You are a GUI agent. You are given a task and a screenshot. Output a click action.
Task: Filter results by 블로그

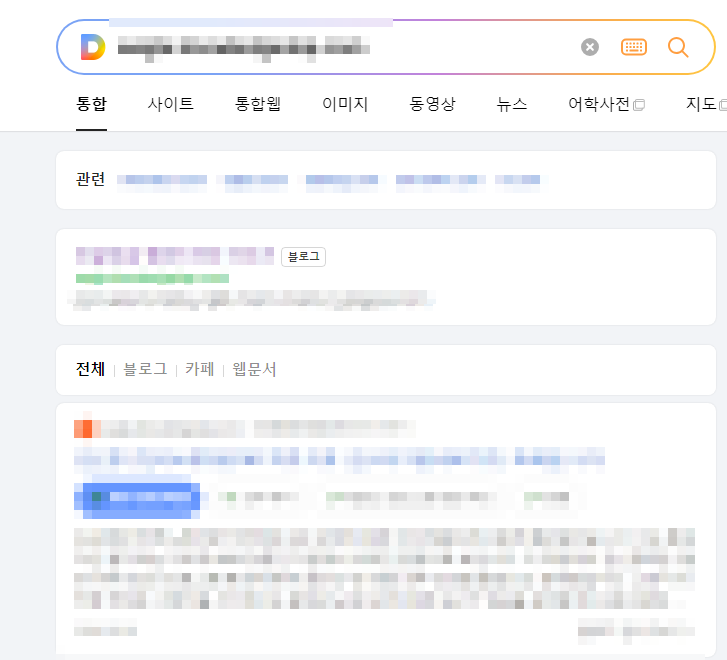[145, 369]
